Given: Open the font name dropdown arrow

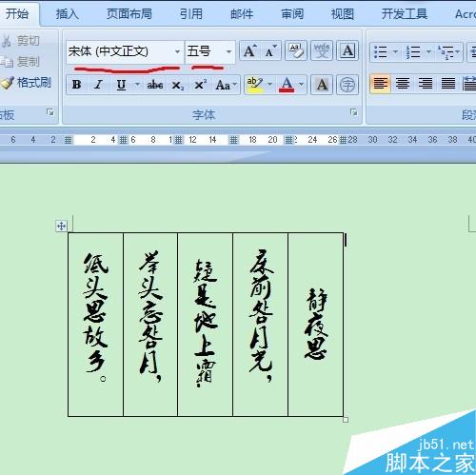Looking at the screenshot, I should click(x=177, y=51).
